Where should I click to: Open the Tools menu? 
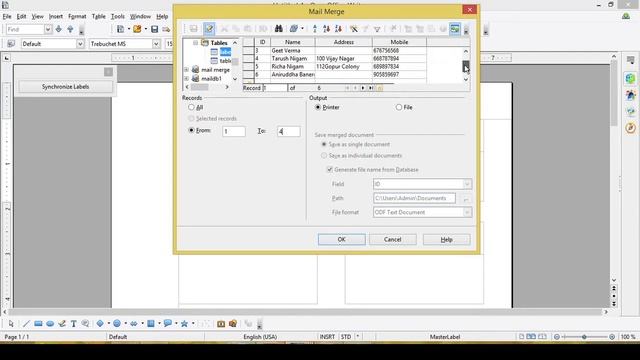coord(118,16)
